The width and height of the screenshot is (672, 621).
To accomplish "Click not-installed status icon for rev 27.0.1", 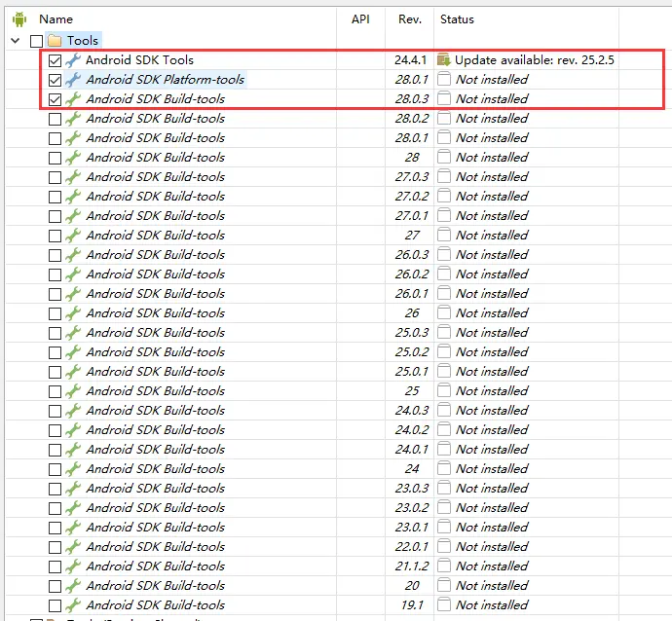I will [444, 216].
